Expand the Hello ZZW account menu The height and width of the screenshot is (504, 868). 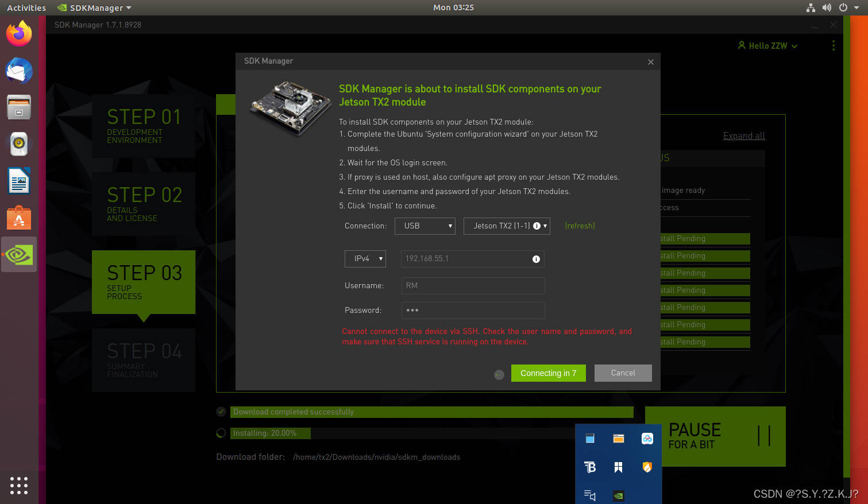768,45
